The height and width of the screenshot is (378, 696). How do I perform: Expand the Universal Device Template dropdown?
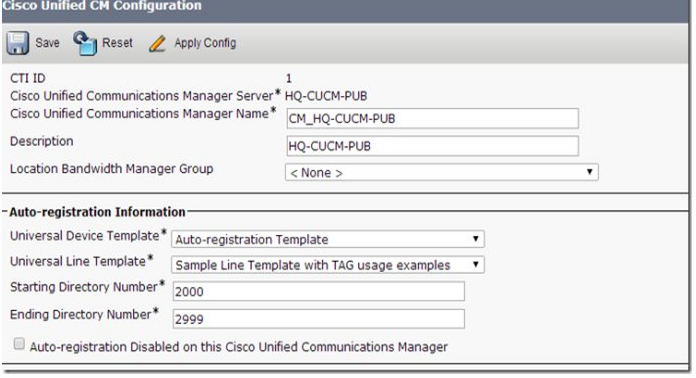click(328, 239)
